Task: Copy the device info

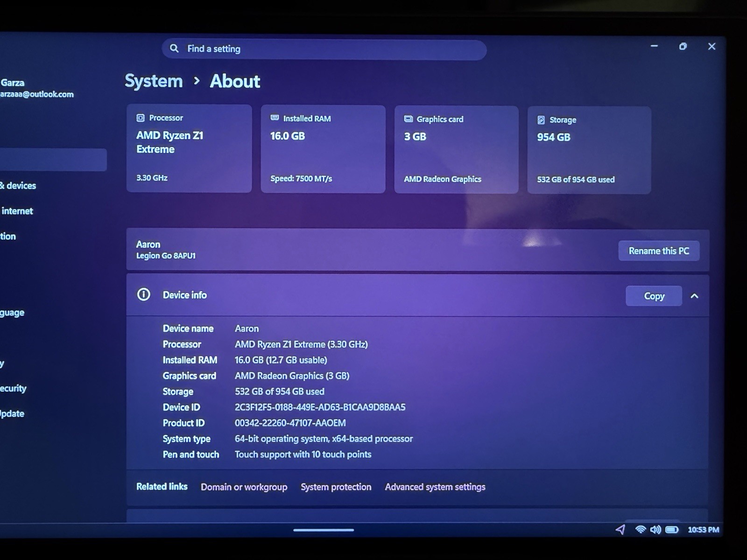Action: pyautogui.click(x=654, y=296)
